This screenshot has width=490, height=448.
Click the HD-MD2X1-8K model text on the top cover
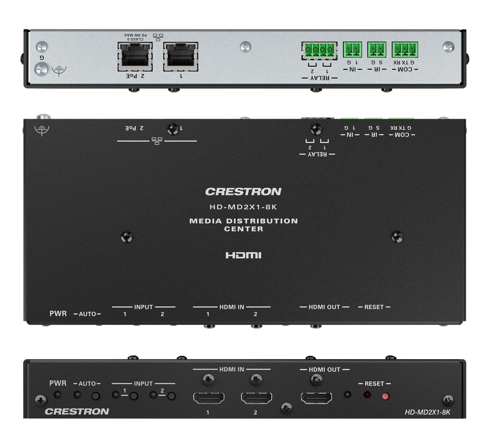[243, 207]
